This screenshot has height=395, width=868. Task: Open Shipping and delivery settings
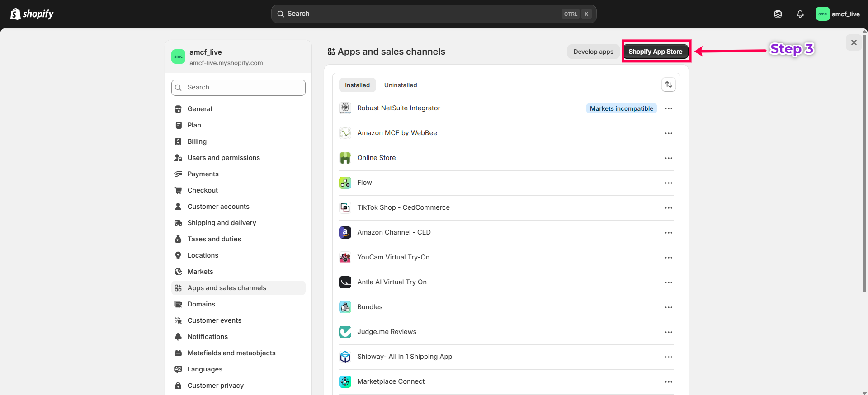(x=222, y=223)
